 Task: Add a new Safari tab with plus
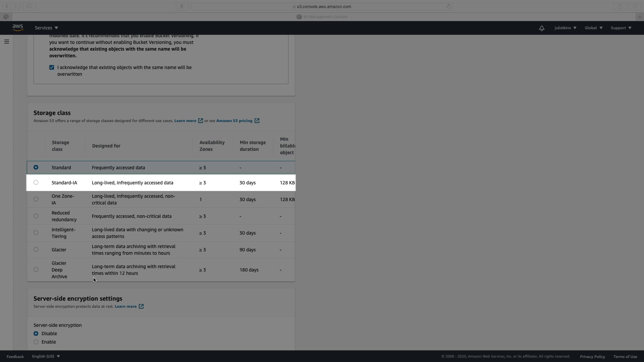(640, 17)
